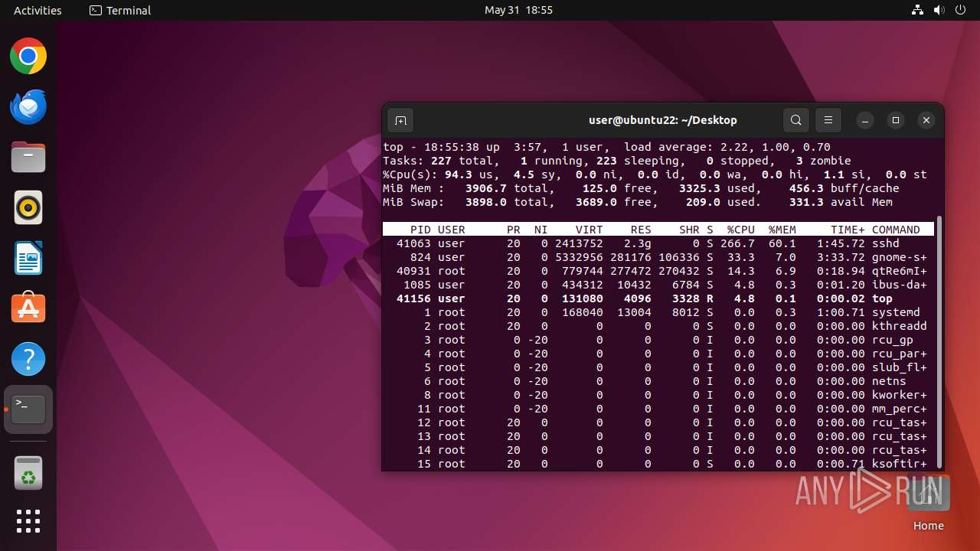Click the kthreadd process row
This screenshot has height=551, width=980.
[x=658, y=326]
